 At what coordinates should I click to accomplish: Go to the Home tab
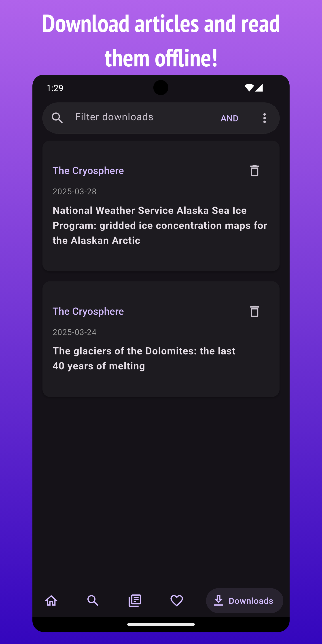(51, 600)
